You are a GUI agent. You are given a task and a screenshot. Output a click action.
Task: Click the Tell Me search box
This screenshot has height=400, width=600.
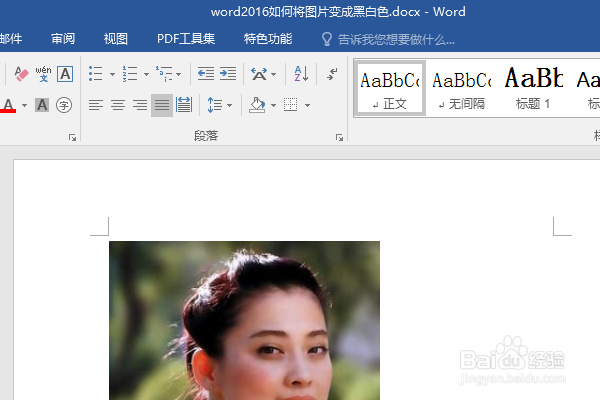pyautogui.click(x=396, y=39)
